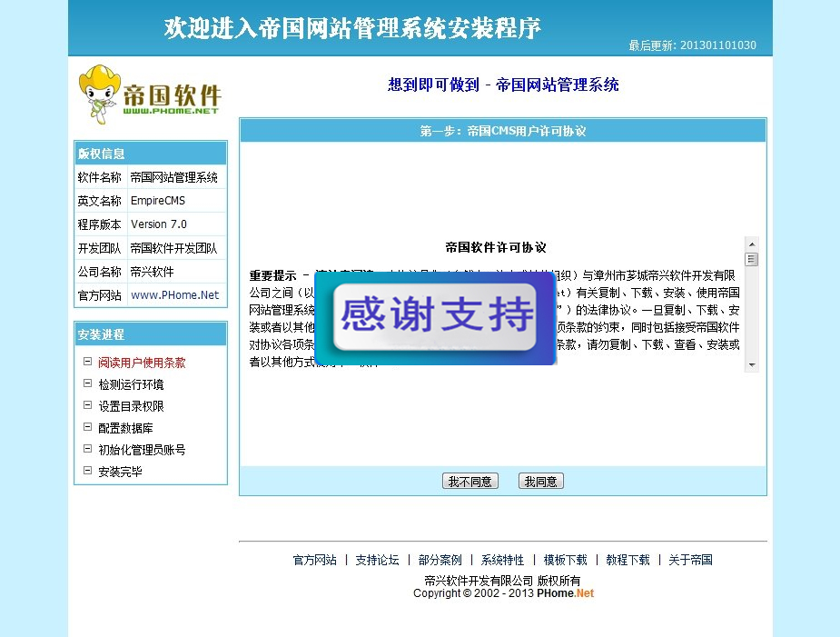Open the 关于帝国 footer link

pyautogui.click(x=690, y=560)
